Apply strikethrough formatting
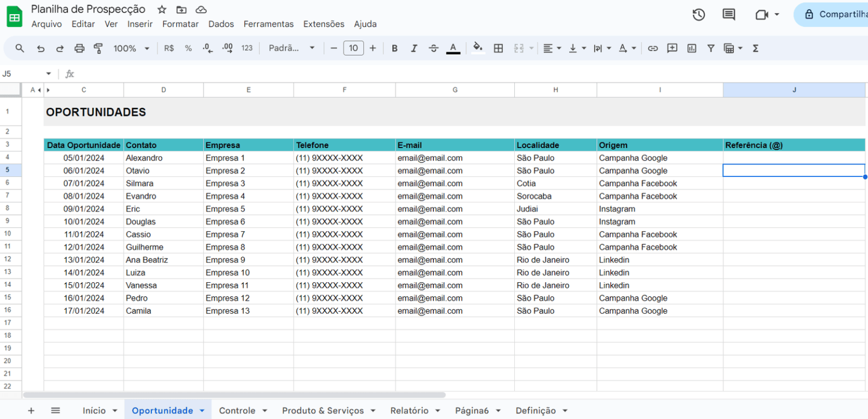Screen dimensions: 868x419 click(433, 48)
